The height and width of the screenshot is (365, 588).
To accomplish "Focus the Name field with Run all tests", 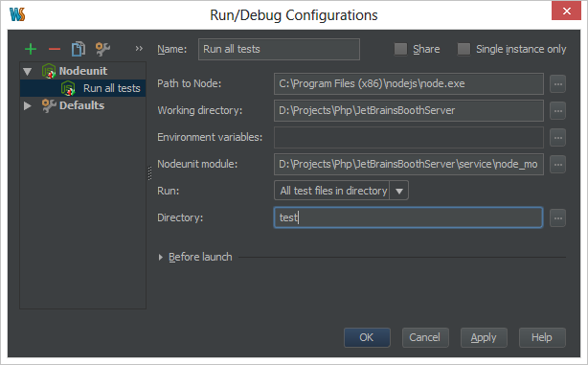I will coord(279,49).
